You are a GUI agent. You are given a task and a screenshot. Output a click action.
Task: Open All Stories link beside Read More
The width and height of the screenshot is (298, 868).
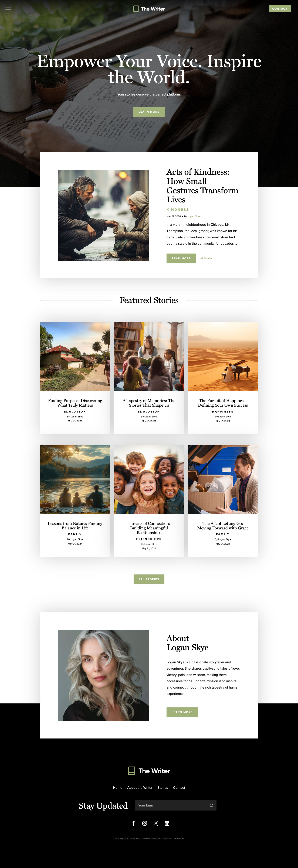(206, 258)
